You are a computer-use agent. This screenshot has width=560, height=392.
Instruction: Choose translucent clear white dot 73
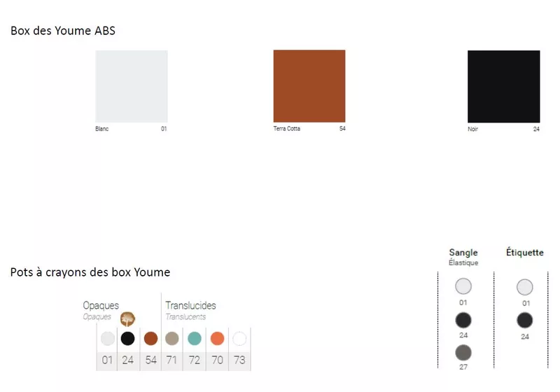[x=239, y=339]
